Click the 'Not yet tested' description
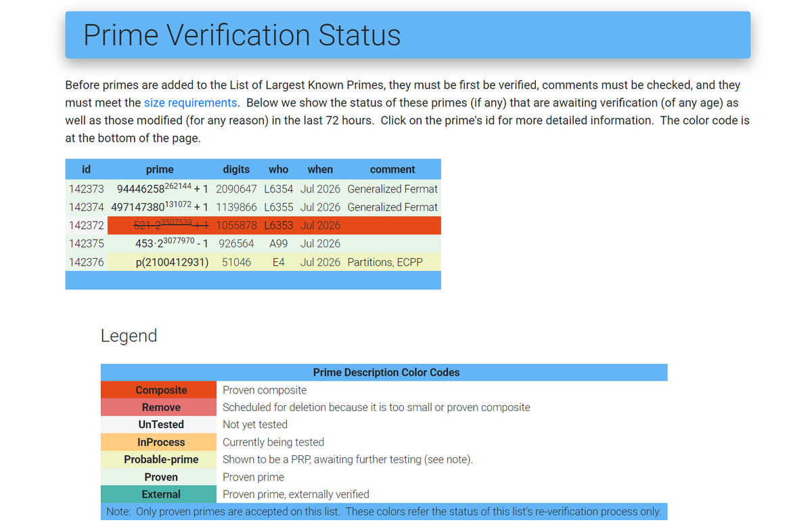Image resolution: width=812 pixels, height=531 pixels. coord(255,425)
